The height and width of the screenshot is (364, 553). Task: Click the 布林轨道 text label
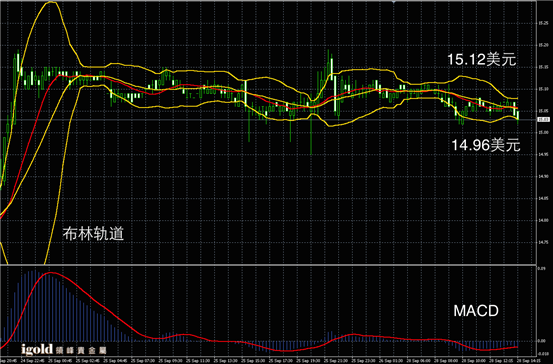point(93,234)
